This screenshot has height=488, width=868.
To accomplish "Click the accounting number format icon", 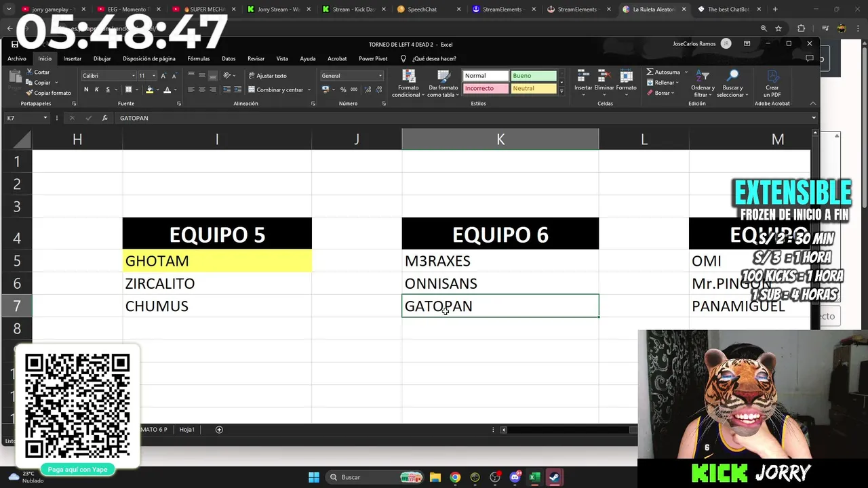I will (325, 89).
